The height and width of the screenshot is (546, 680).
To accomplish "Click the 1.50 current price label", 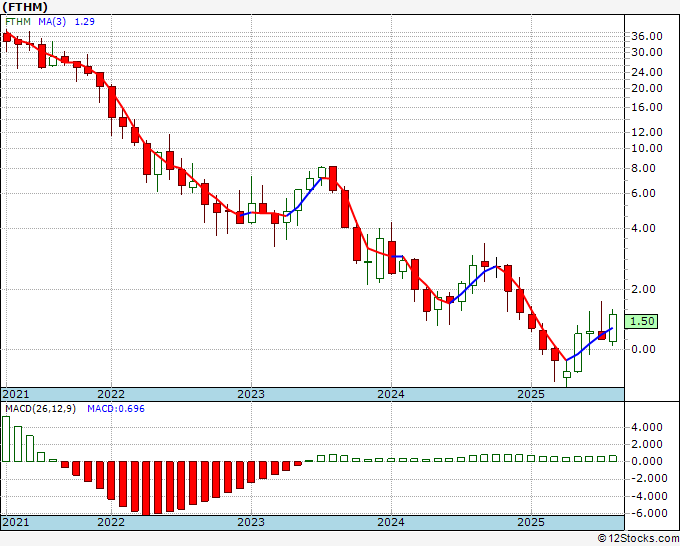I will click(x=641, y=321).
